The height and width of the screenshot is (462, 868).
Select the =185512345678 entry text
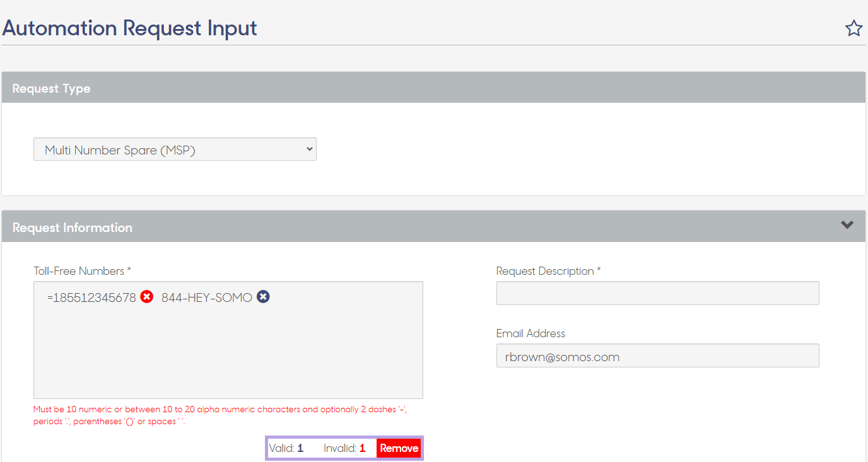(91, 297)
